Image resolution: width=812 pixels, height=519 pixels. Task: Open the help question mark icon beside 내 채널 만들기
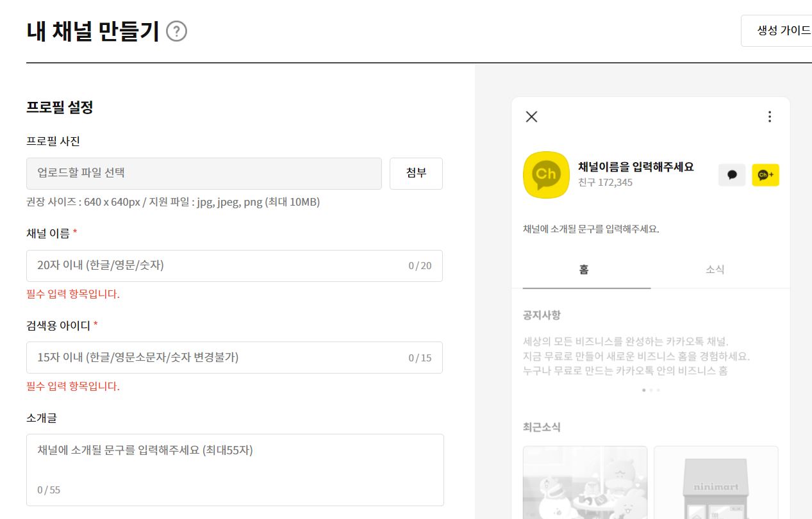point(176,31)
